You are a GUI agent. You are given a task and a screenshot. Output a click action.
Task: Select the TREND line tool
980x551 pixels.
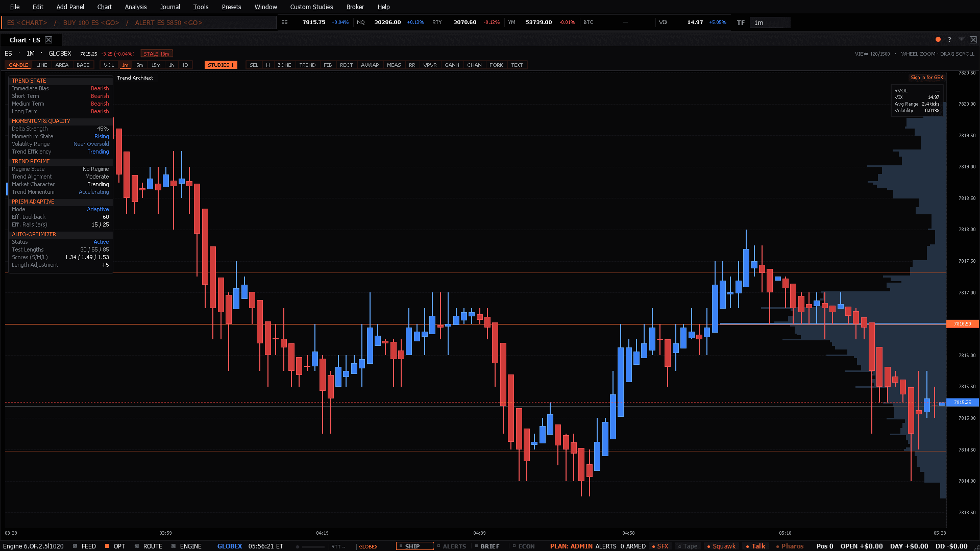(307, 65)
